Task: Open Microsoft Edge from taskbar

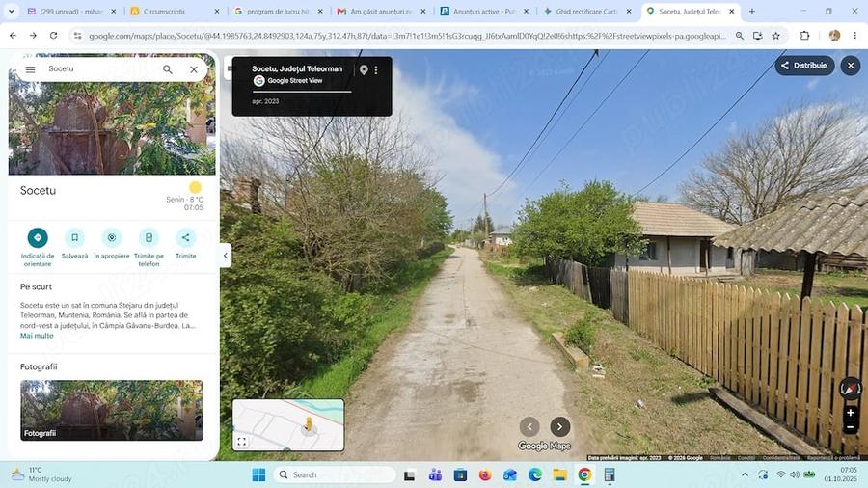Action: [534, 474]
